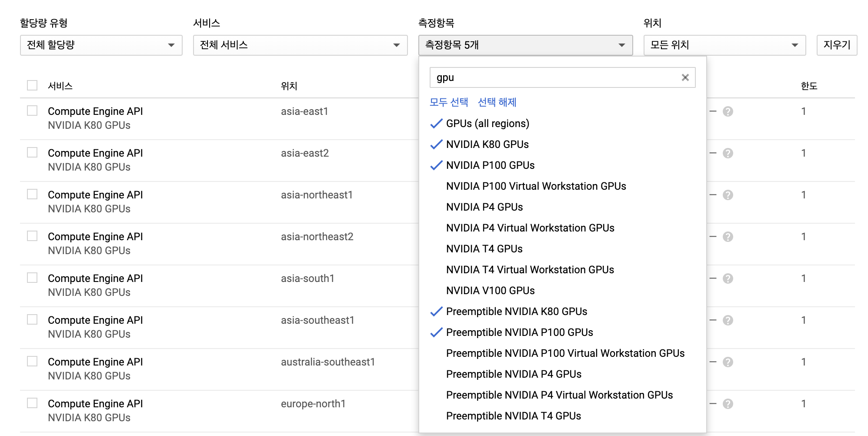
Task: Open the 전체 할당량 quota type dropdown
Action: [x=101, y=45]
